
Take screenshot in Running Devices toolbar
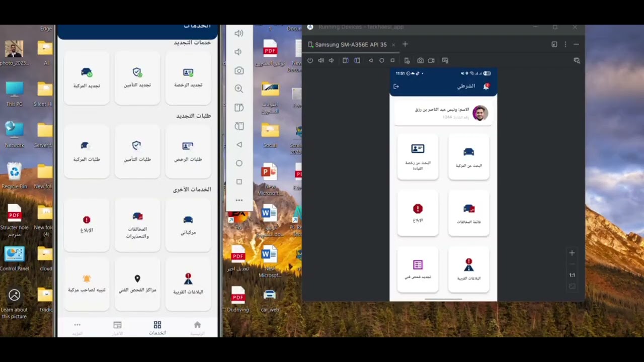click(x=420, y=60)
